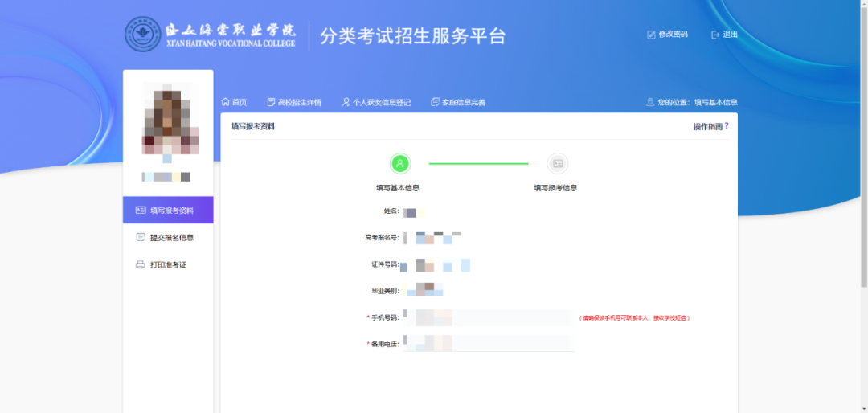Viewport: 868px width, 413px height.
Task: Click the 高考报名号 label
Action: pyautogui.click(x=382, y=238)
